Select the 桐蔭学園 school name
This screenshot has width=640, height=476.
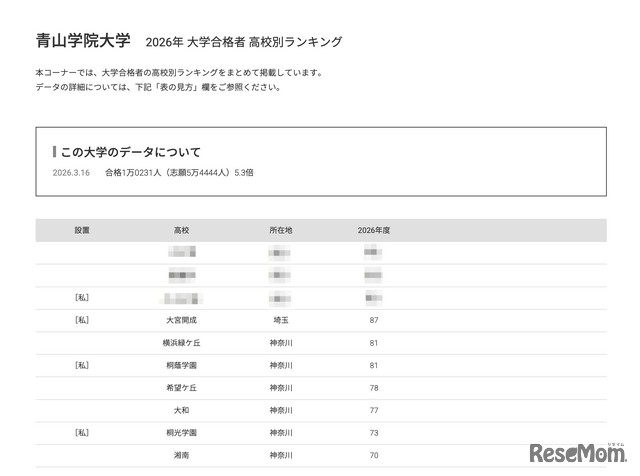[x=181, y=365]
